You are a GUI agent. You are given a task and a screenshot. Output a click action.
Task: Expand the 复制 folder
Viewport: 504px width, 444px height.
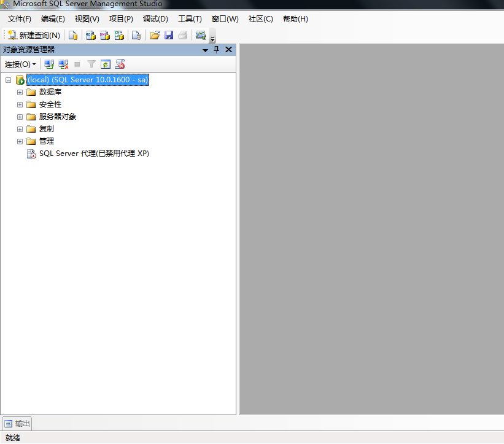pos(20,129)
